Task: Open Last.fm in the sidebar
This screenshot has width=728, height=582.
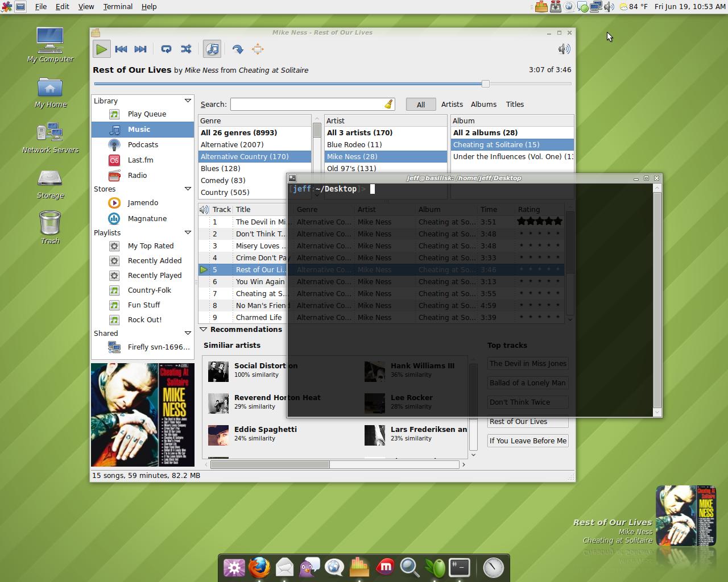Action: pyautogui.click(x=143, y=160)
